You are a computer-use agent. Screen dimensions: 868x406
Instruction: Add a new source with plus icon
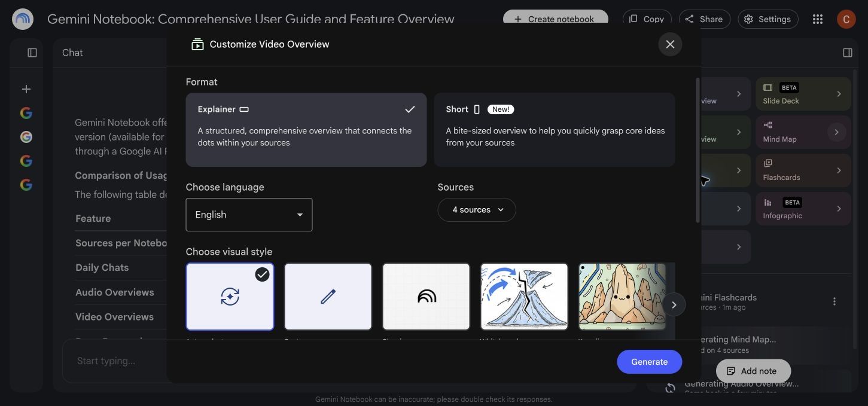26,89
